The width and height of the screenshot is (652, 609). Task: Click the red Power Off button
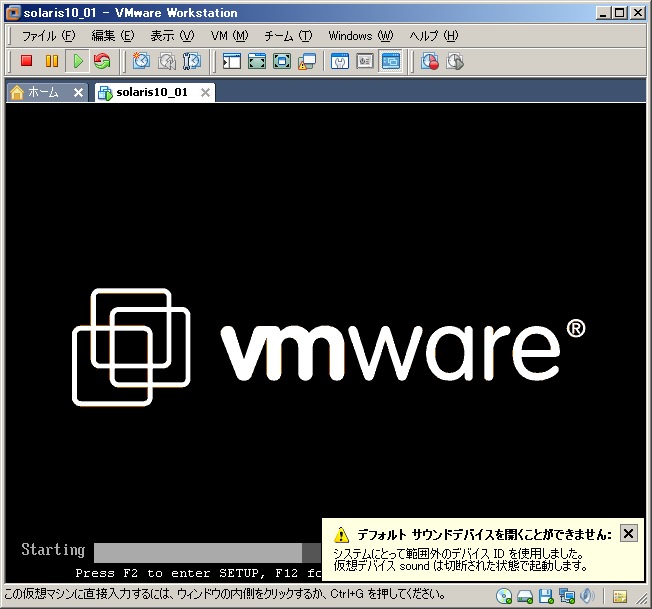(x=27, y=61)
